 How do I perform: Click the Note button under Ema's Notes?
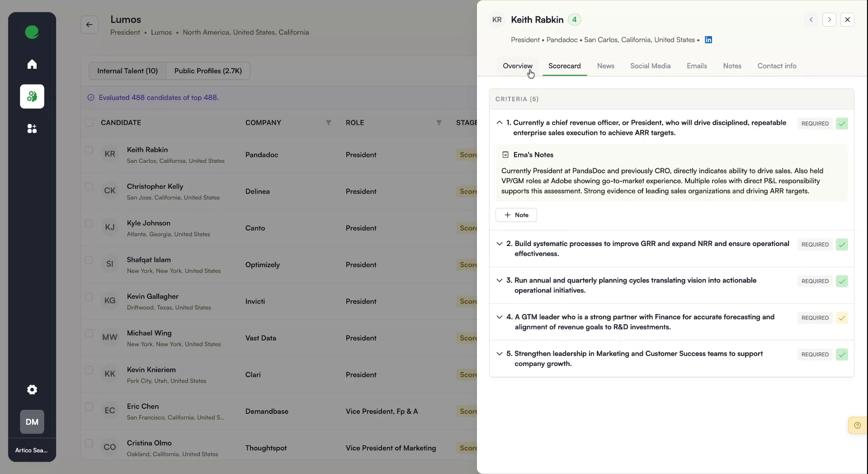[516, 215]
